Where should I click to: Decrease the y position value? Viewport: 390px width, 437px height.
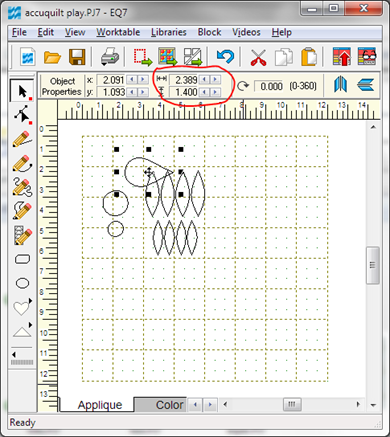pos(132,92)
